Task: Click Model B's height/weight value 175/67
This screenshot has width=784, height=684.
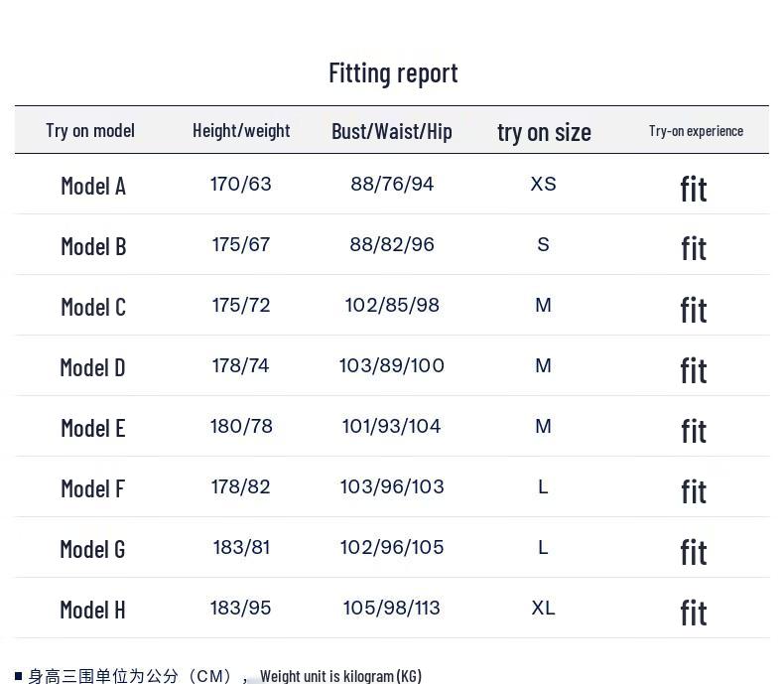Action: (241, 244)
